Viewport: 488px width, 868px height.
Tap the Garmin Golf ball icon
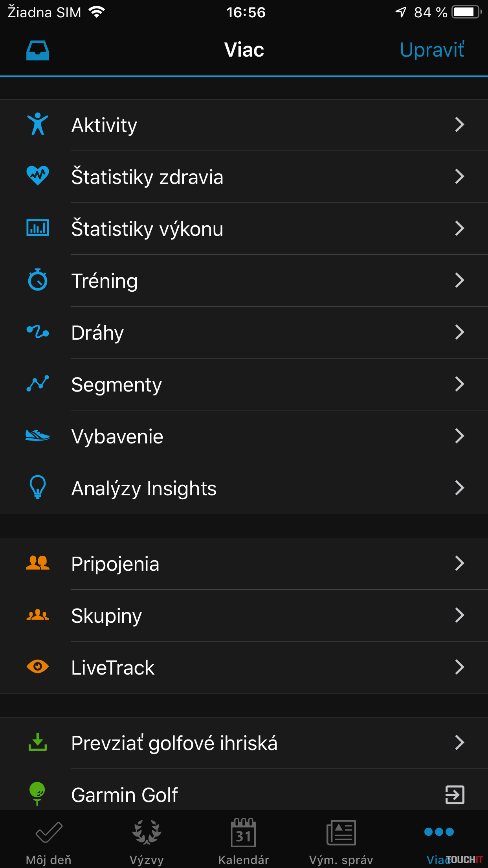(38, 793)
